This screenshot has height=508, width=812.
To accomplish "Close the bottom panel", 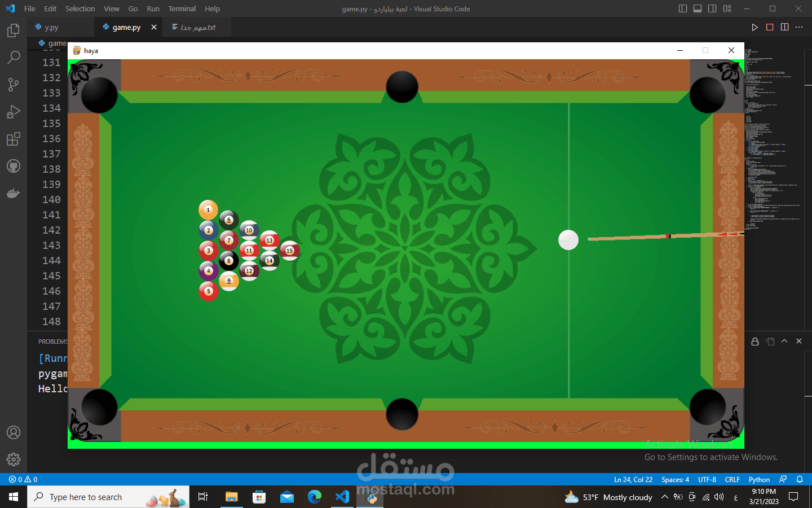I will (799, 341).
